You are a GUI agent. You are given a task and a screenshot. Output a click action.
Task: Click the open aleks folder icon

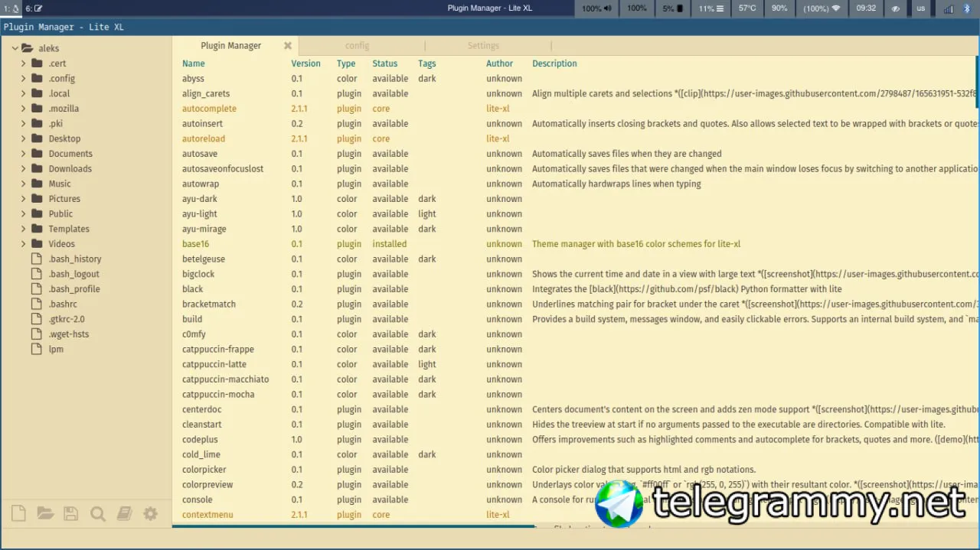(x=28, y=48)
